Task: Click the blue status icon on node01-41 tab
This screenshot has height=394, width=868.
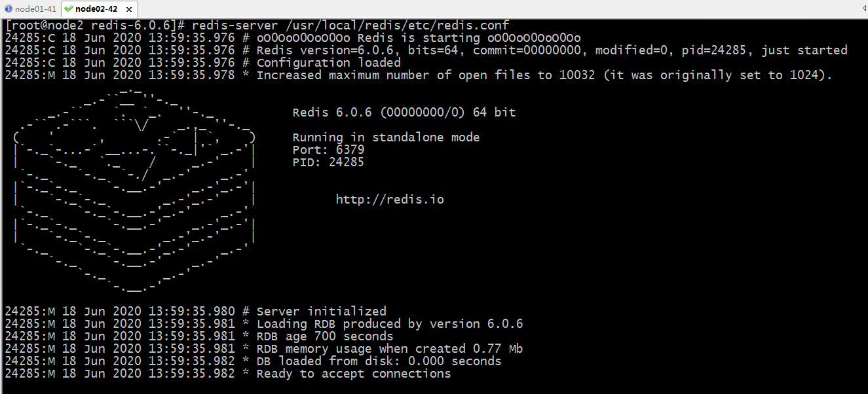Action: 9,9
